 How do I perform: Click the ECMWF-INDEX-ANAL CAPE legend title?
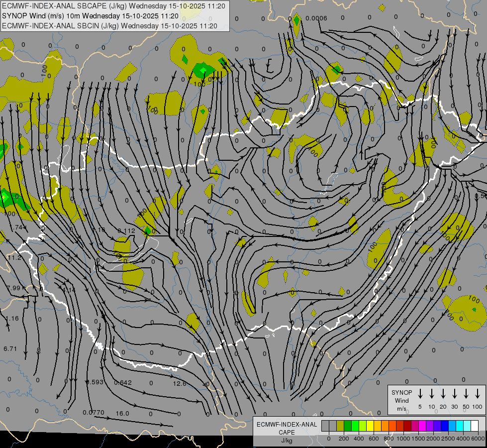(287, 428)
